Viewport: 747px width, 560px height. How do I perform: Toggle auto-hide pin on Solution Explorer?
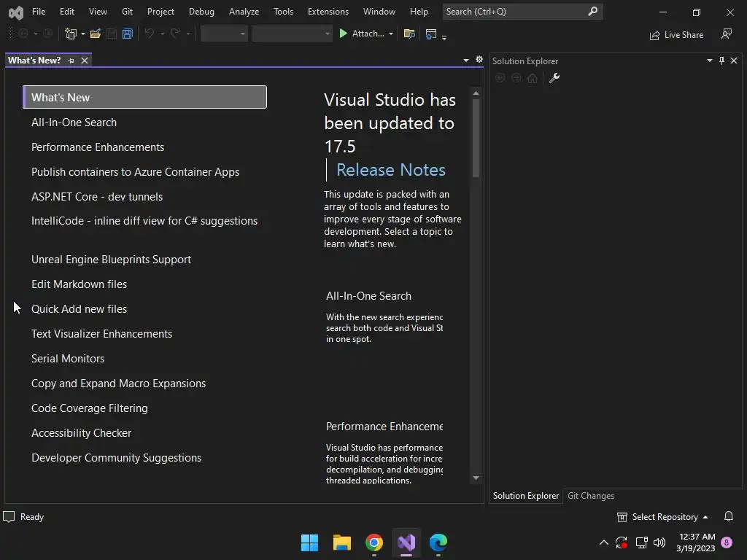(721, 61)
